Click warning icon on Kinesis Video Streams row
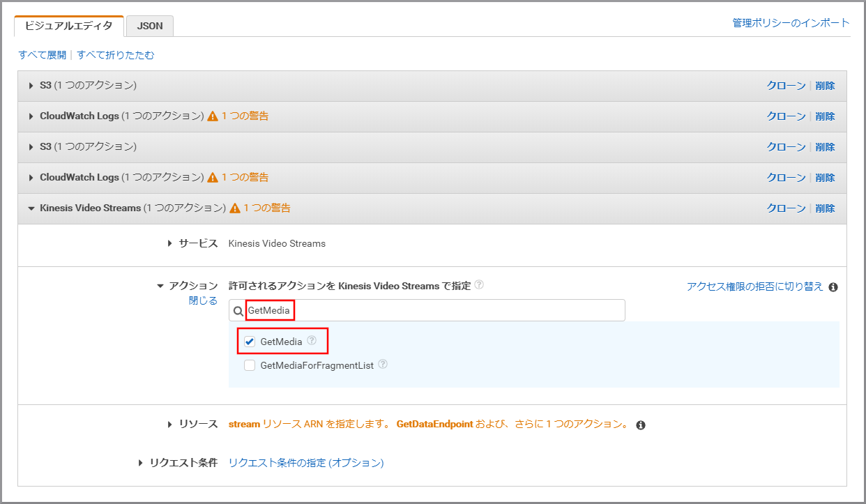The image size is (866, 504). pos(235,208)
